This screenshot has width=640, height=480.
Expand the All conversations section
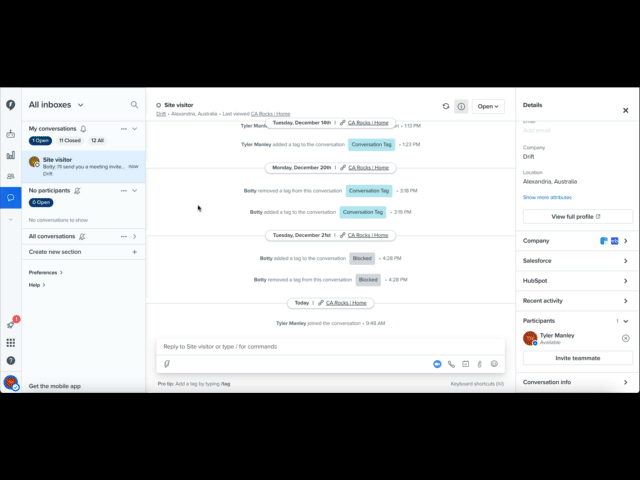(x=135, y=236)
